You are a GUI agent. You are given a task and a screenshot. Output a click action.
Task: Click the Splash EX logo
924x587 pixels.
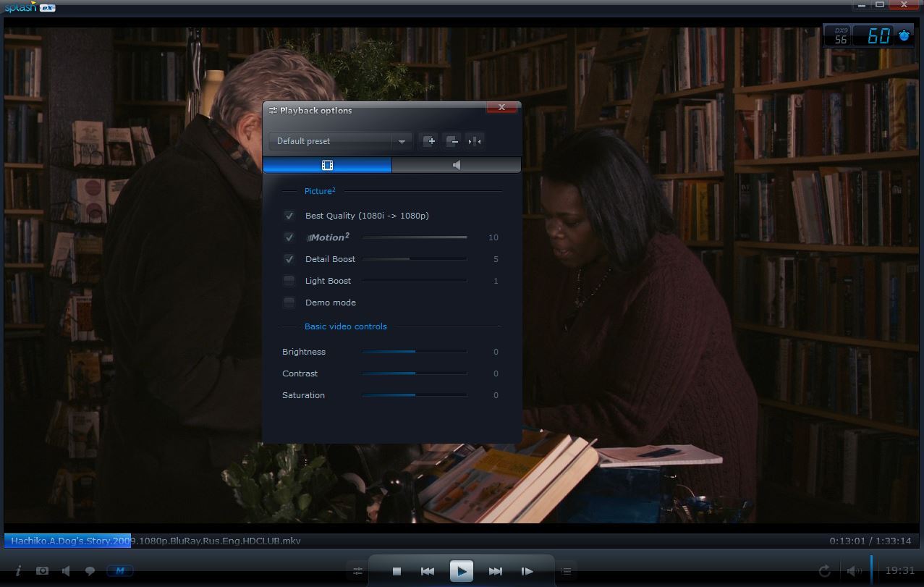(x=29, y=7)
